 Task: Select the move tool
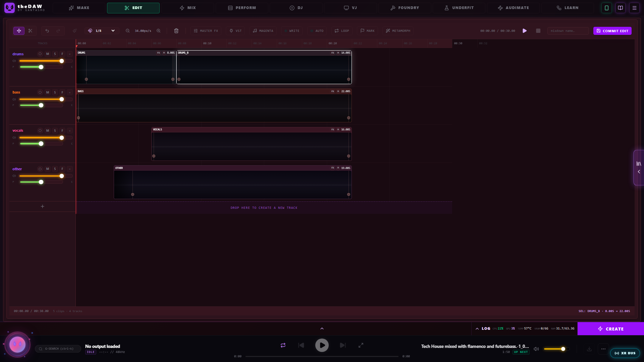(x=19, y=31)
